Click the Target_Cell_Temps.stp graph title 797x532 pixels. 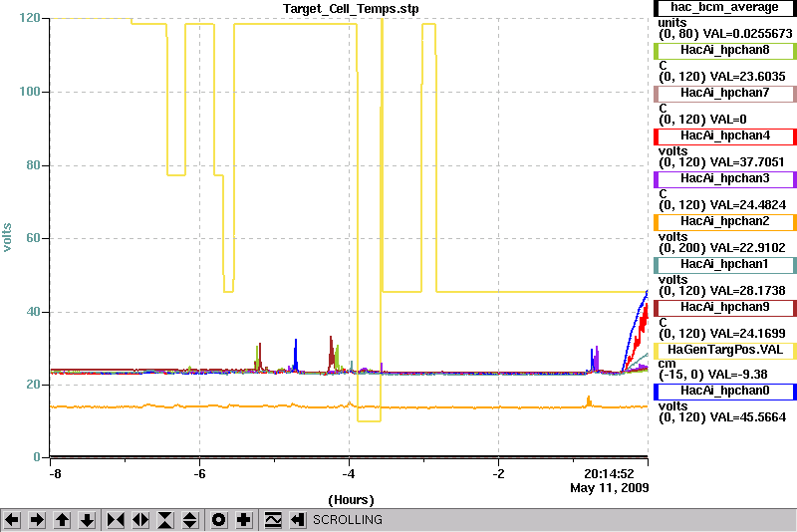click(x=351, y=9)
